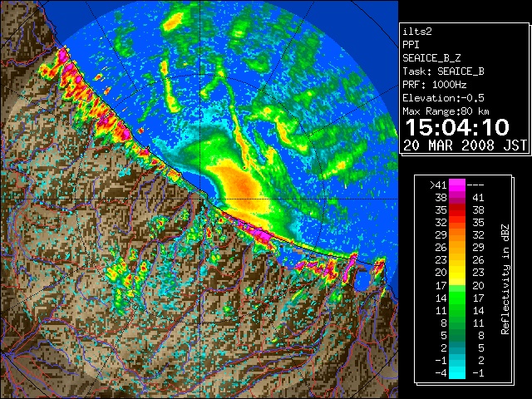Click the Task: SEAICE_B line

(443, 71)
